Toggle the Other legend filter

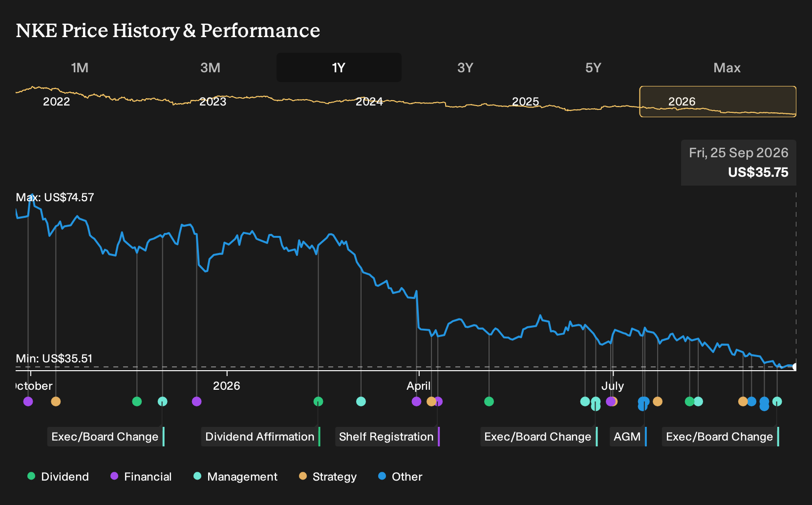click(400, 477)
